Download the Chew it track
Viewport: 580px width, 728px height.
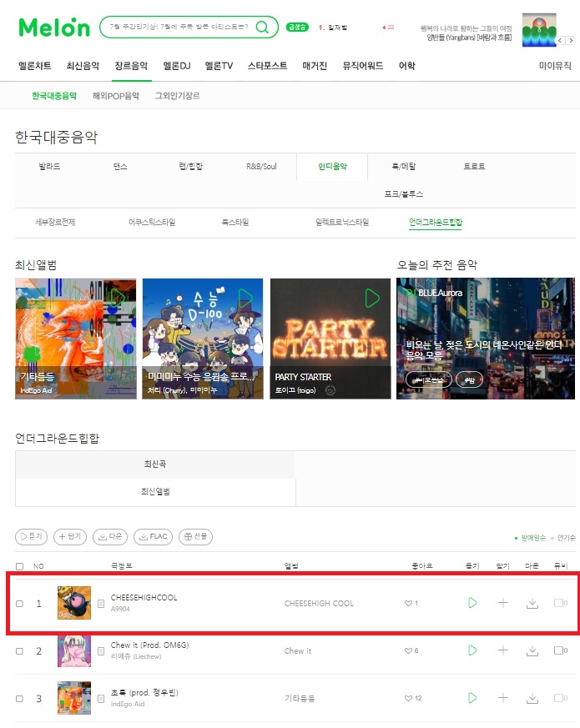coord(532,650)
